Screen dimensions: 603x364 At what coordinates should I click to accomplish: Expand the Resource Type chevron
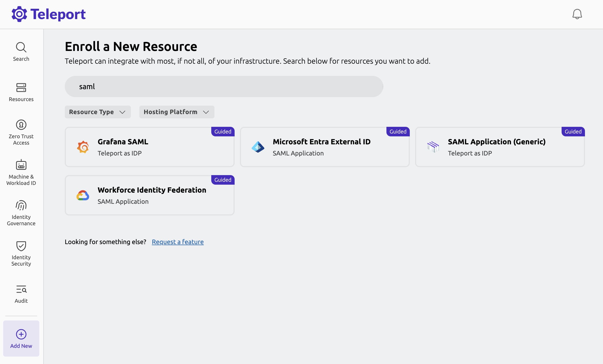(x=123, y=112)
